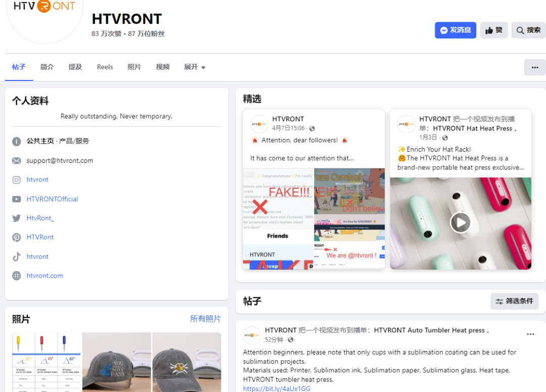Open YouTube HTVRONTOfficial channel link
Viewport: 546px width, 392px height.
point(52,199)
